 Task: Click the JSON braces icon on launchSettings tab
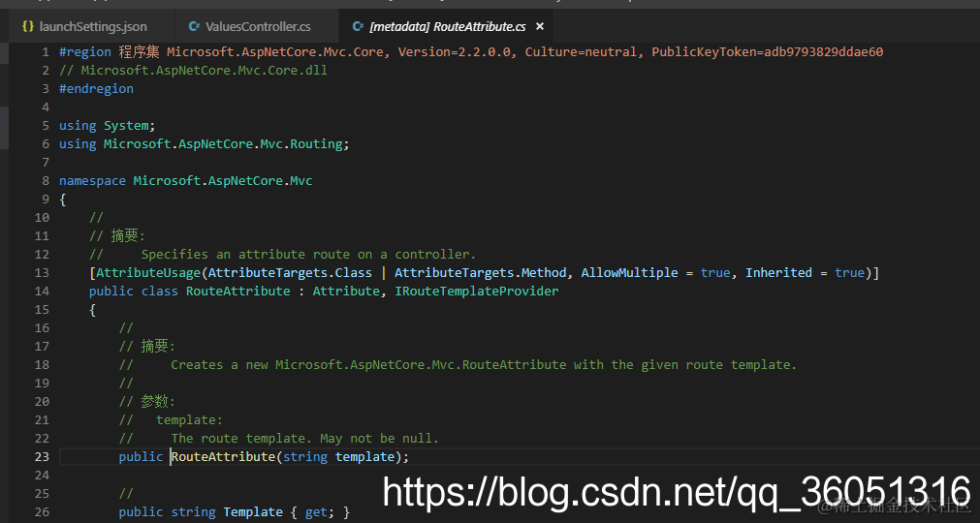coord(27,26)
